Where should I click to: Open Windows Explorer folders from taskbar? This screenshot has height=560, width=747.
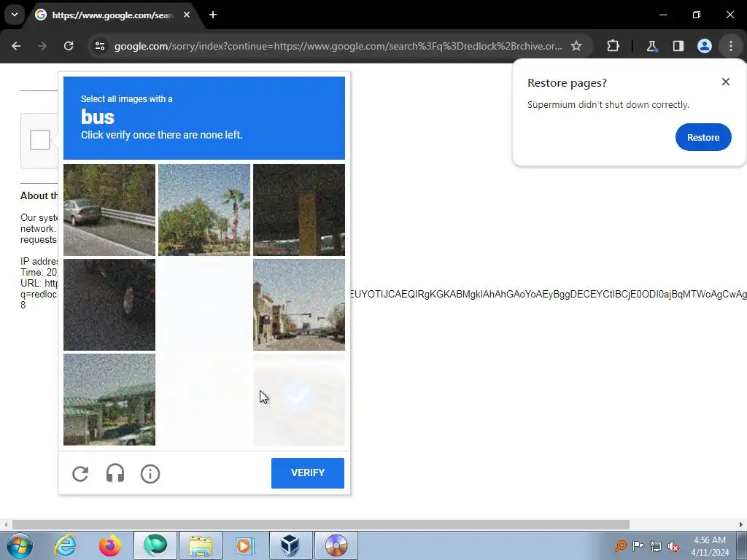coord(201,545)
